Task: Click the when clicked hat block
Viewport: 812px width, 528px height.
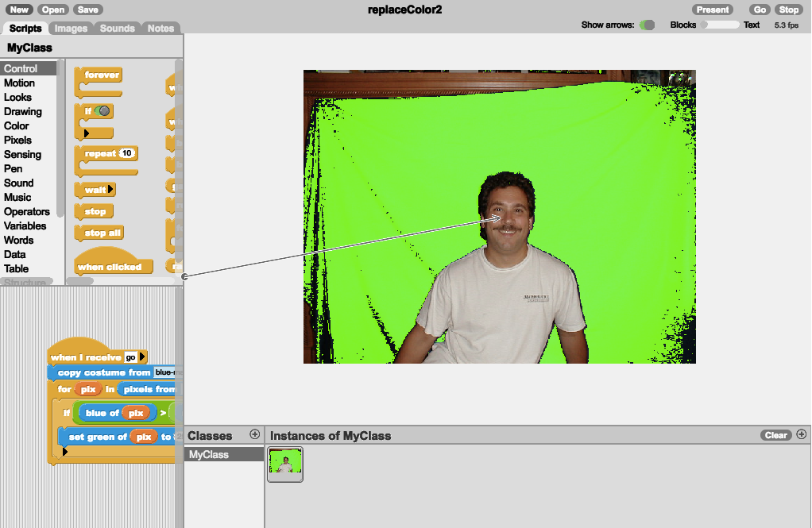Action: pyautogui.click(x=114, y=261)
